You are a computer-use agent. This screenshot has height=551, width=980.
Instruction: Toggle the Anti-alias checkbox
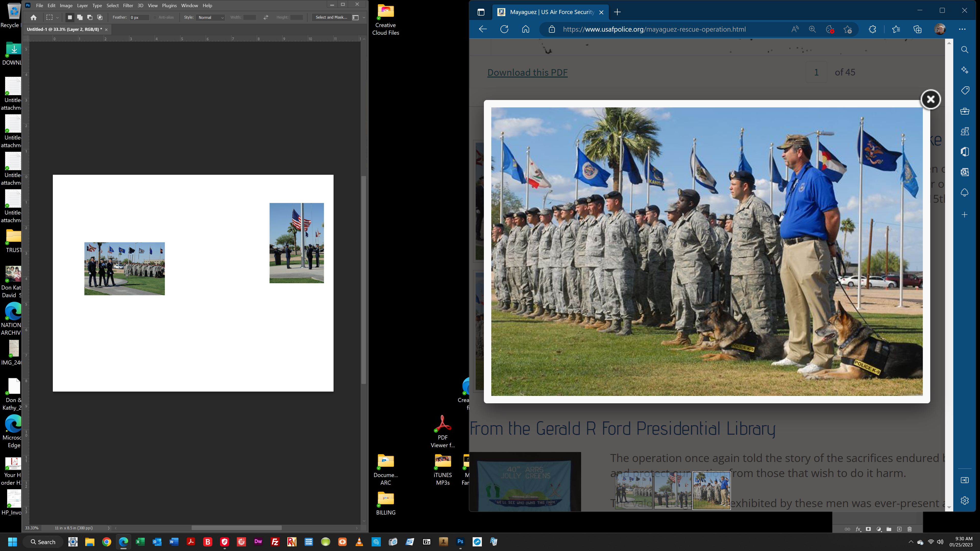click(155, 18)
